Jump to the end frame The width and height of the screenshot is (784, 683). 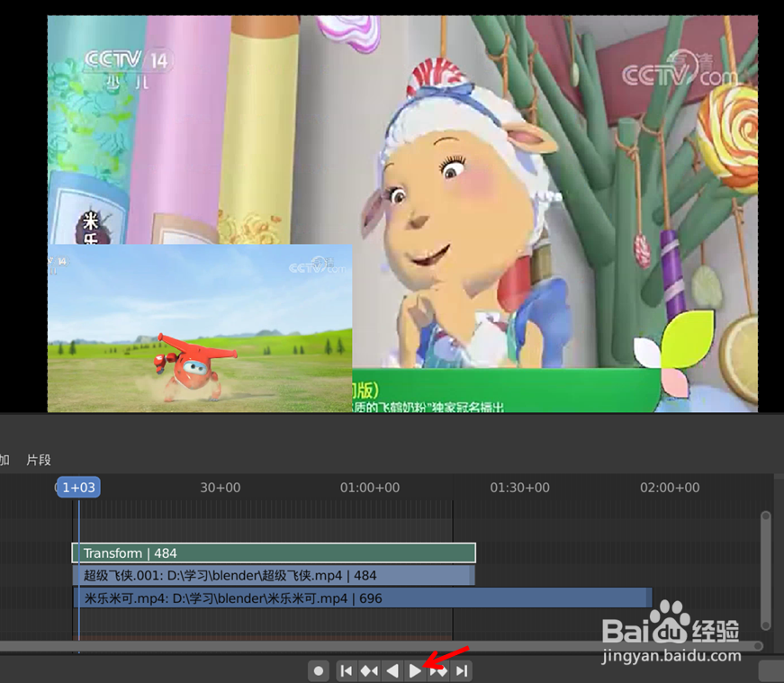pyautogui.click(x=462, y=670)
